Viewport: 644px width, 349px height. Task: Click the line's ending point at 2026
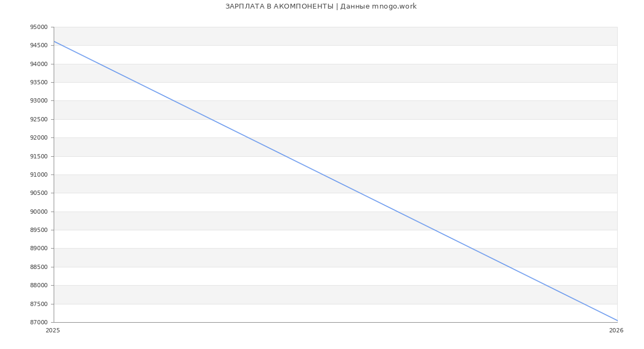617,321
